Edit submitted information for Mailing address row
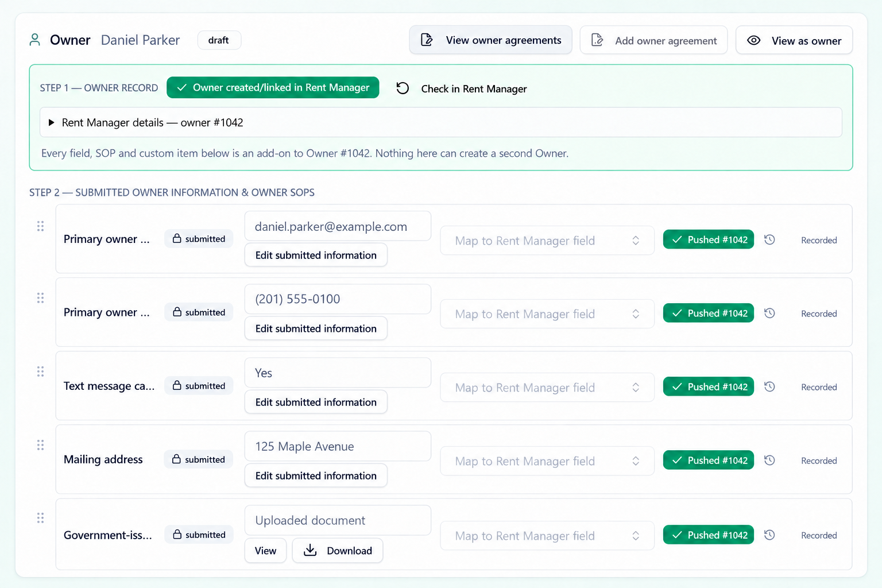Screen dimensions: 882x588 tap(316, 475)
